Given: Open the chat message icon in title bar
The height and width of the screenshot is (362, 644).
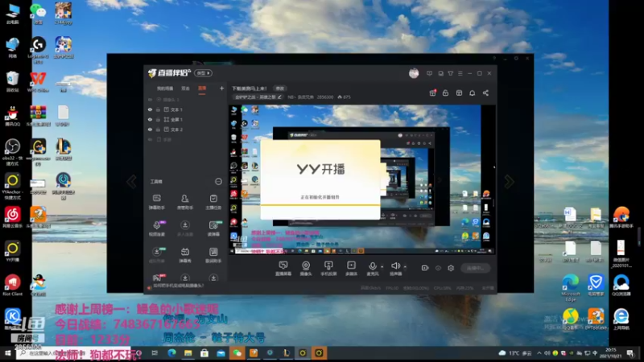Looking at the screenshot, I should point(440,73).
